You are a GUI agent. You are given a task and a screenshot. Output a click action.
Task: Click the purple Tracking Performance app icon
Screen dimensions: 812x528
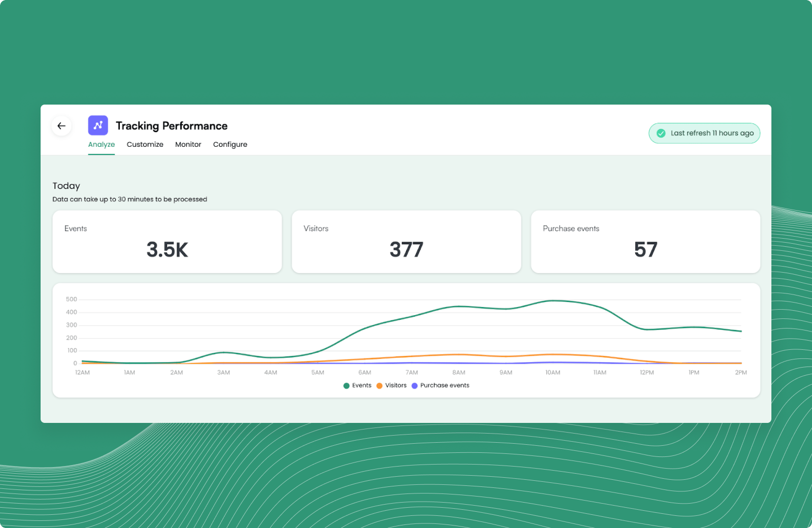click(x=98, y=125)
